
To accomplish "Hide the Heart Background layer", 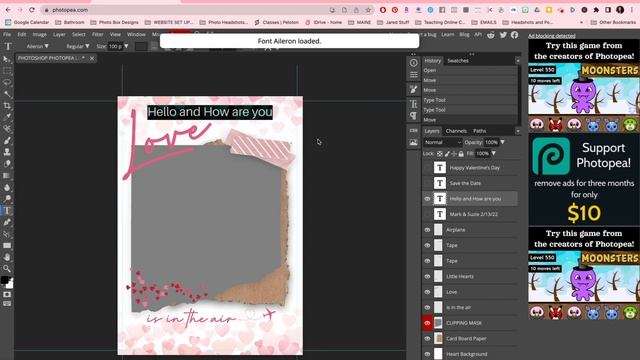I will coord(427,354).
